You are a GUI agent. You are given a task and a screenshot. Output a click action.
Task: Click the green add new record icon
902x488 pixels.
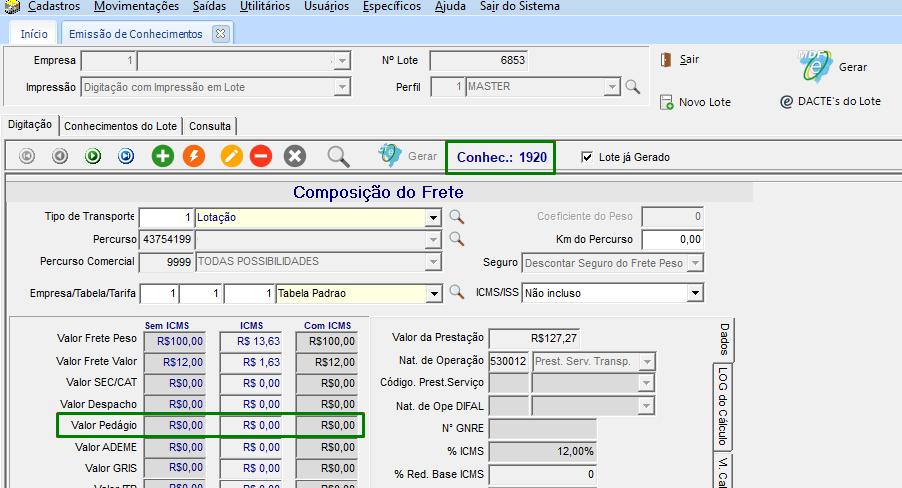pos(162,156)
